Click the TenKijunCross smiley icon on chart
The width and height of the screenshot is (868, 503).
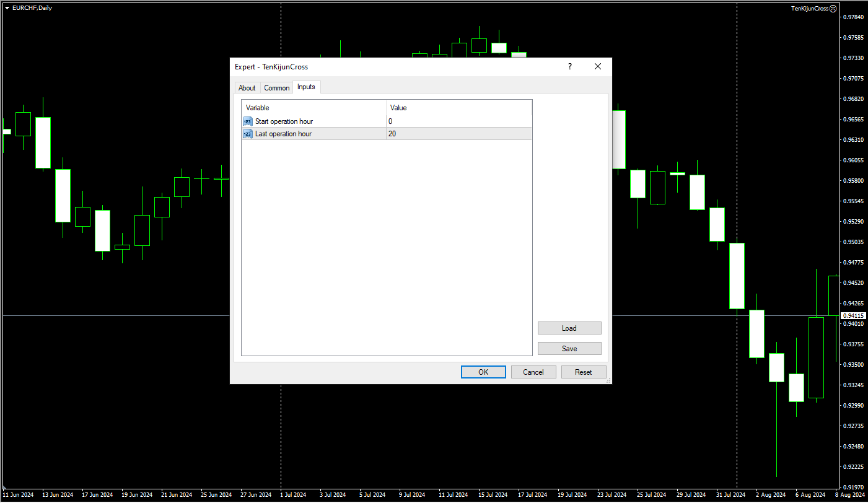[833, 9]
